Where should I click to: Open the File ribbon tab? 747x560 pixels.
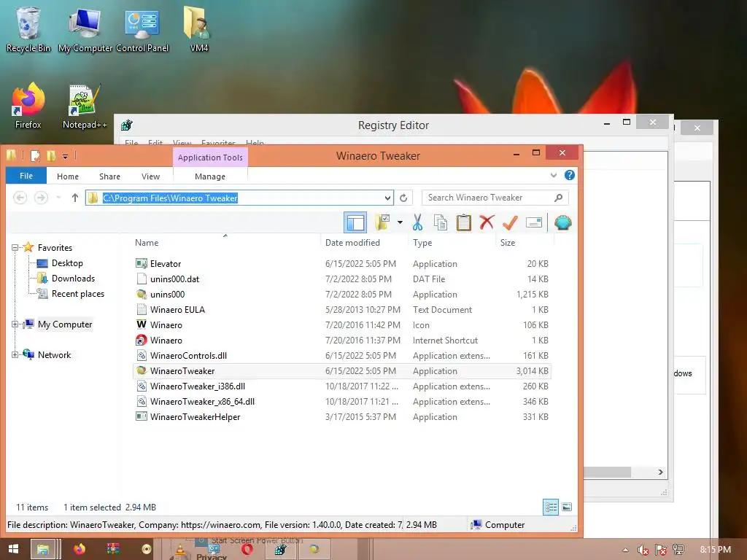click(x=26, y=176)
